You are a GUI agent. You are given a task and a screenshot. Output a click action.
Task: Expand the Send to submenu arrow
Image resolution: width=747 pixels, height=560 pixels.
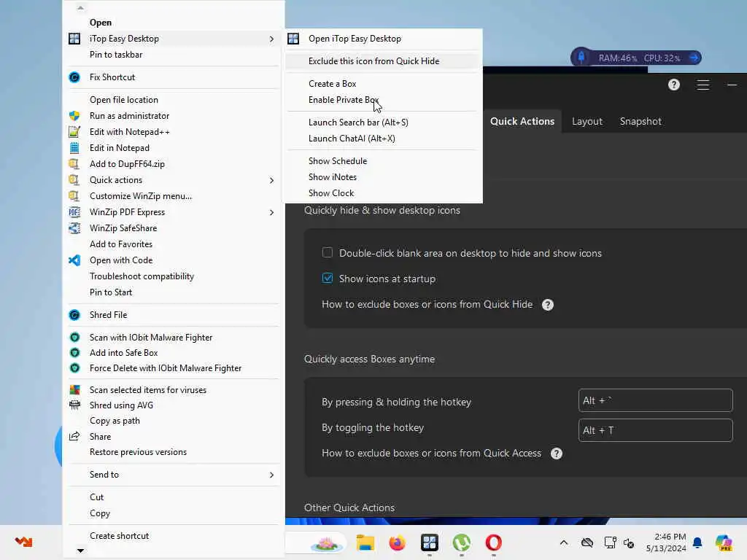click(271, 475)
